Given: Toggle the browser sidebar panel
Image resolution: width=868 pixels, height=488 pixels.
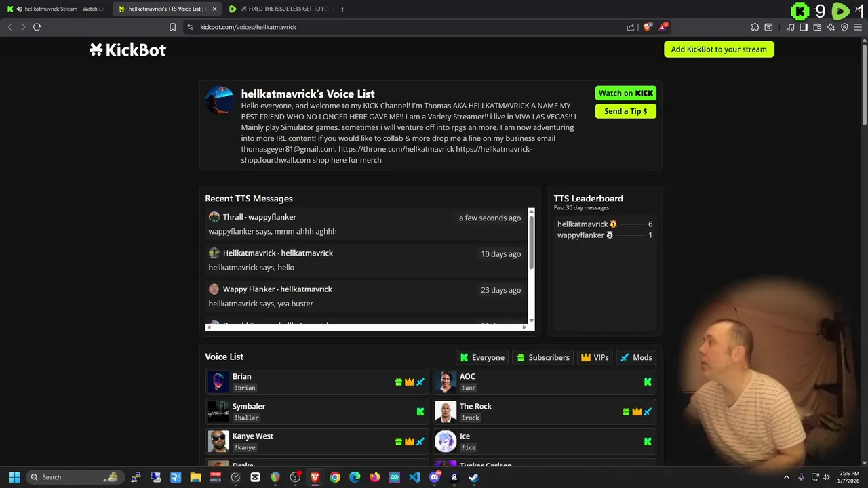Looking at the screenshot, I should [804, 27].
